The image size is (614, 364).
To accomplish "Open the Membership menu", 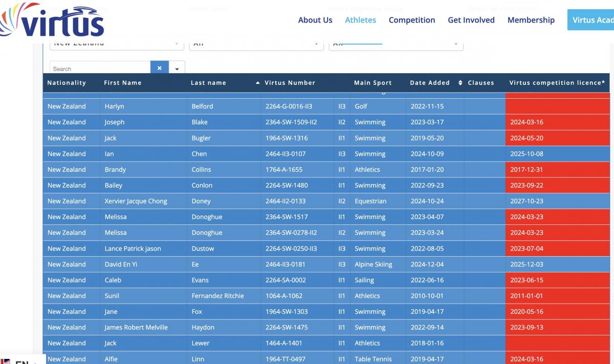I will click(531, 20).
